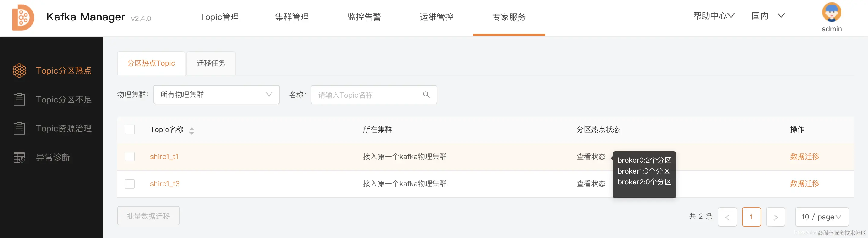Open the 10 / page size dropdown

coord(822,217)
